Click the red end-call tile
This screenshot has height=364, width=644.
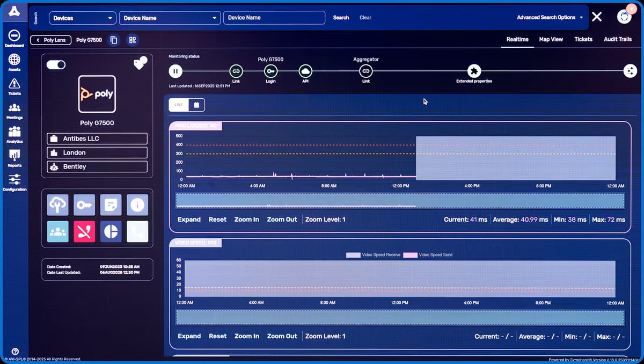(x=84, y=231)
